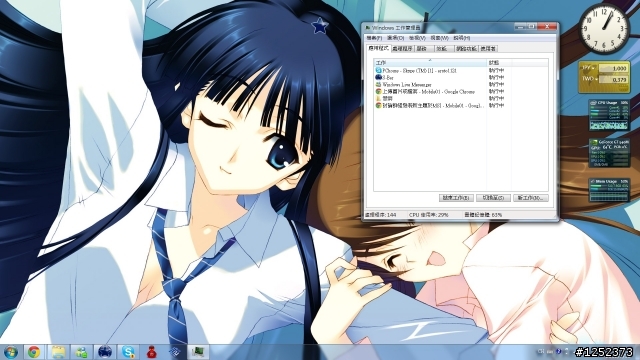Switch to the 效能 tab
Image resolution: width=640 pixels, height=360 pixels.
443,49
